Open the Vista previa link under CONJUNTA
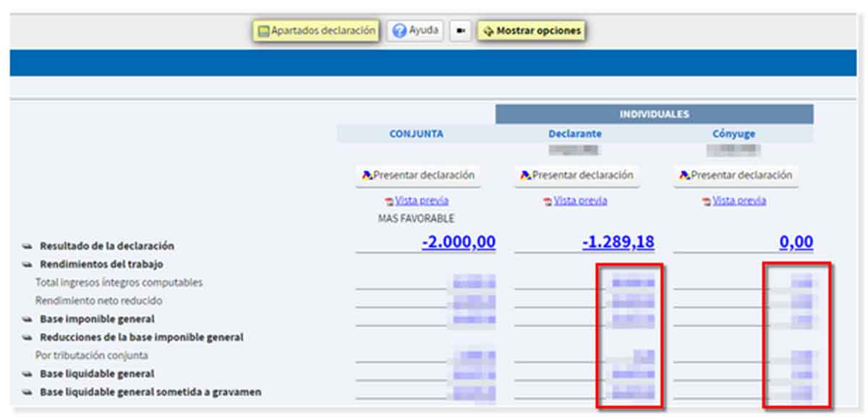The height and width of the screenshot is (417, 868). tap(422, 201)
